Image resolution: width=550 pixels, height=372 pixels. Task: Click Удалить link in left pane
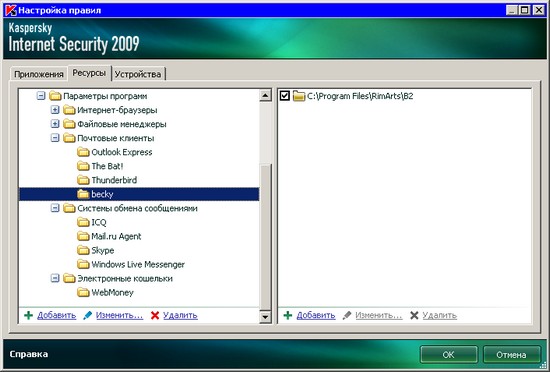click(x=180, y=315)
